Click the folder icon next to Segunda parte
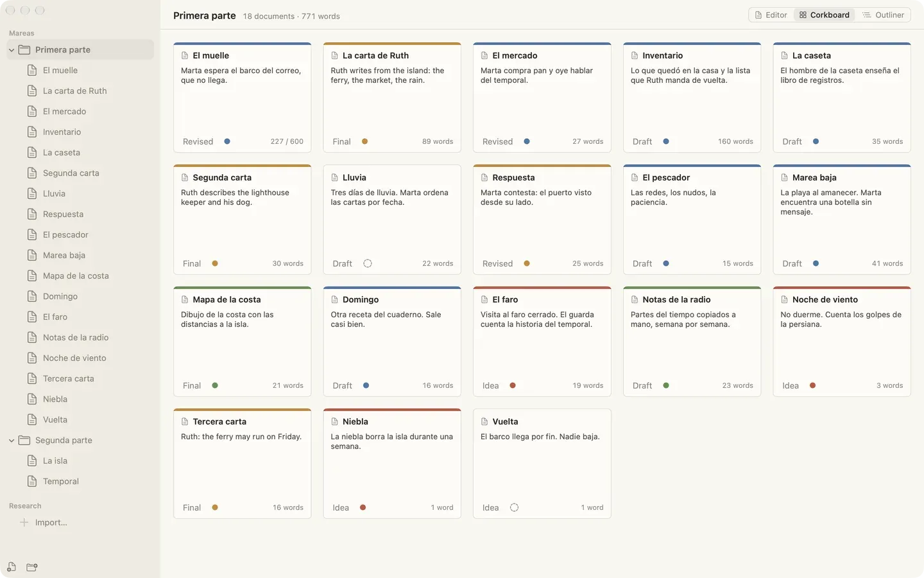The width and height of the screenshot is (924, 578). tap(24, 440)
